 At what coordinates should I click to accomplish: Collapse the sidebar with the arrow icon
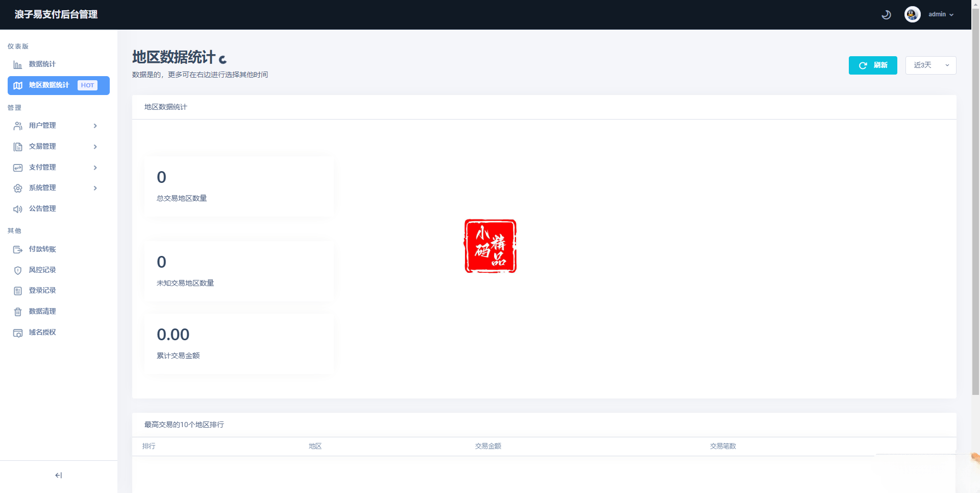point(59,475)
